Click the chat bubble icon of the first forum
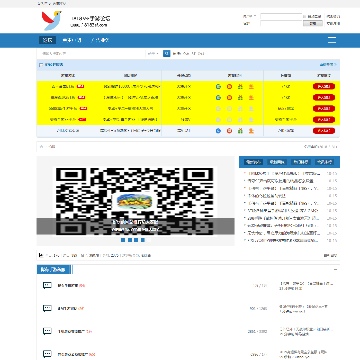 pos(47,285)
